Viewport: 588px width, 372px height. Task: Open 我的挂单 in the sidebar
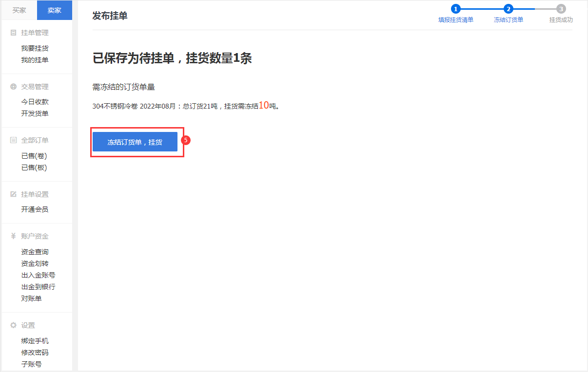[x=35, y=60]
